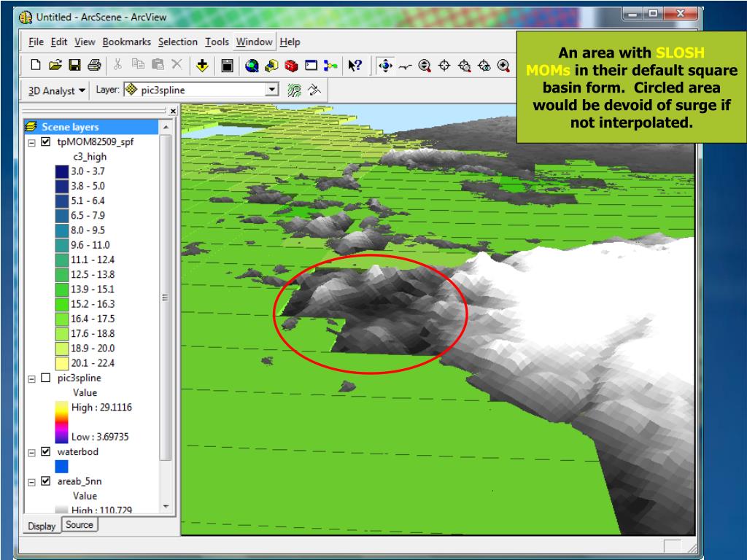The image size is (747, 560).
Task: Click the '9.6 - 11.0' legend label
Action: pos(90,245)
